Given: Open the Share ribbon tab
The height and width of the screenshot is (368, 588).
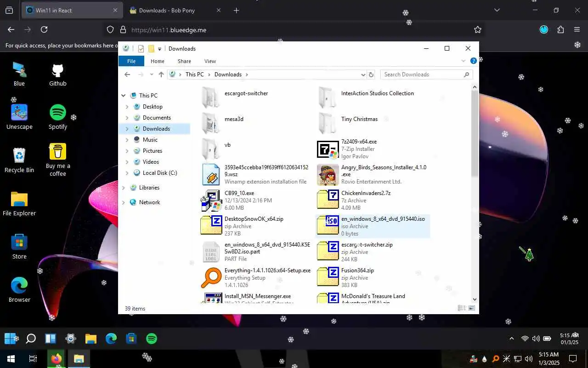Looking at the screenshot, I should point(184,61).
